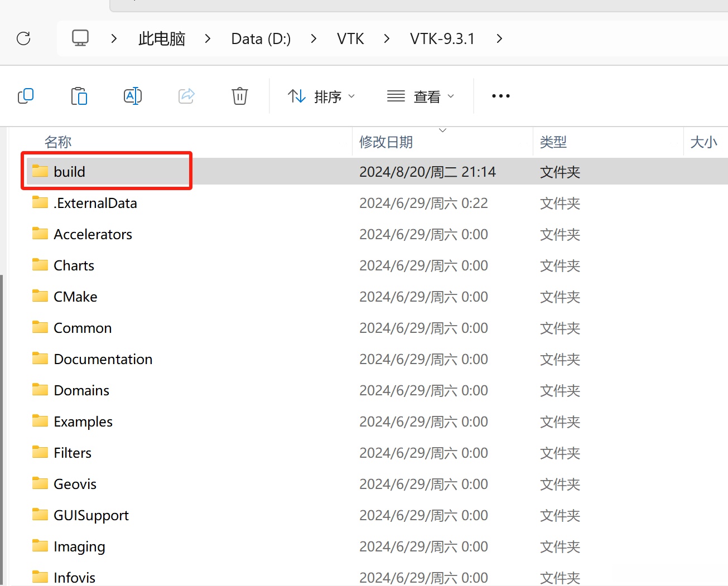The image size is (728, 586).
Task: Click the modified date in the Charts row
Action: [423, 265]
